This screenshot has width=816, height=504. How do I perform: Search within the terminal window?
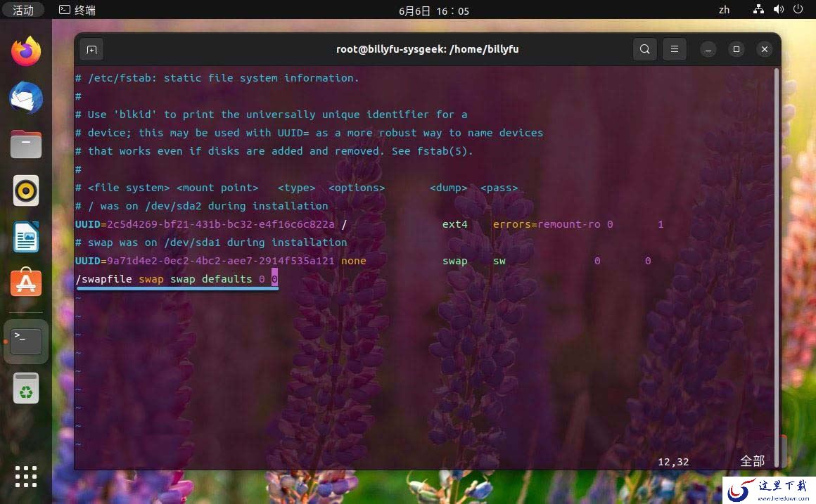click(645, 49)
